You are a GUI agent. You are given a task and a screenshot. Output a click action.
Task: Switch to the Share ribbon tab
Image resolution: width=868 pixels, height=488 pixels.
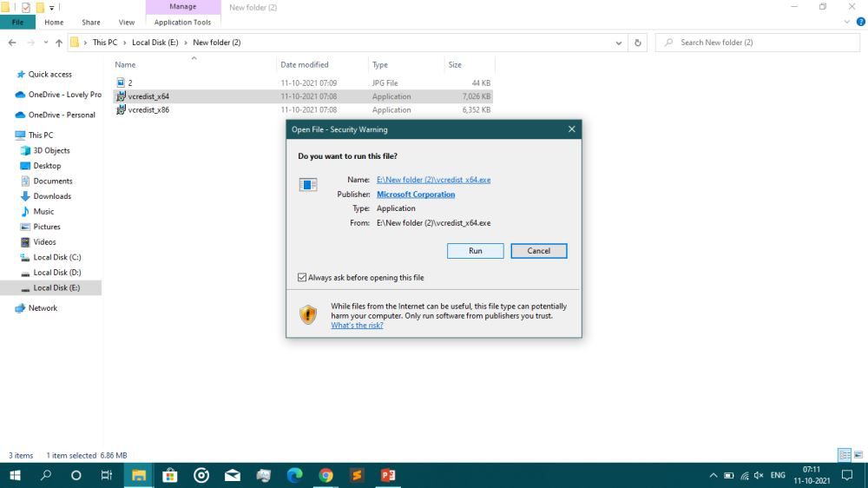(x=91, y=23)
